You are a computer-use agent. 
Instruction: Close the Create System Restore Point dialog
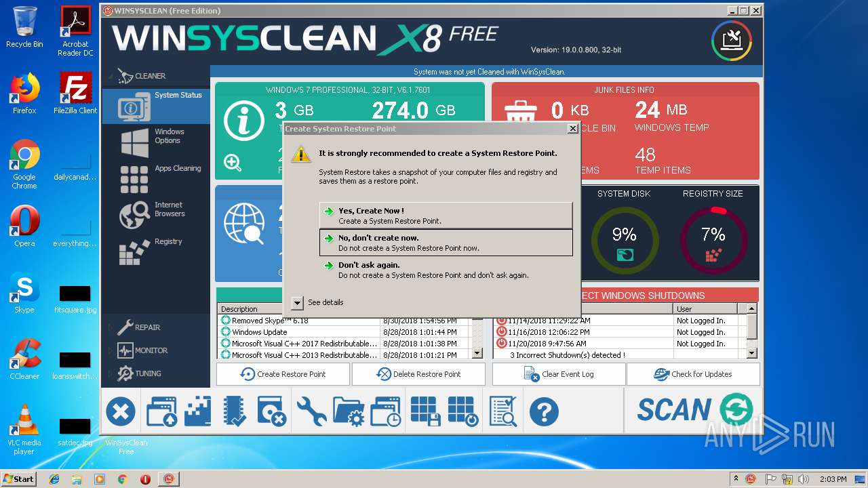click(572, 129)
